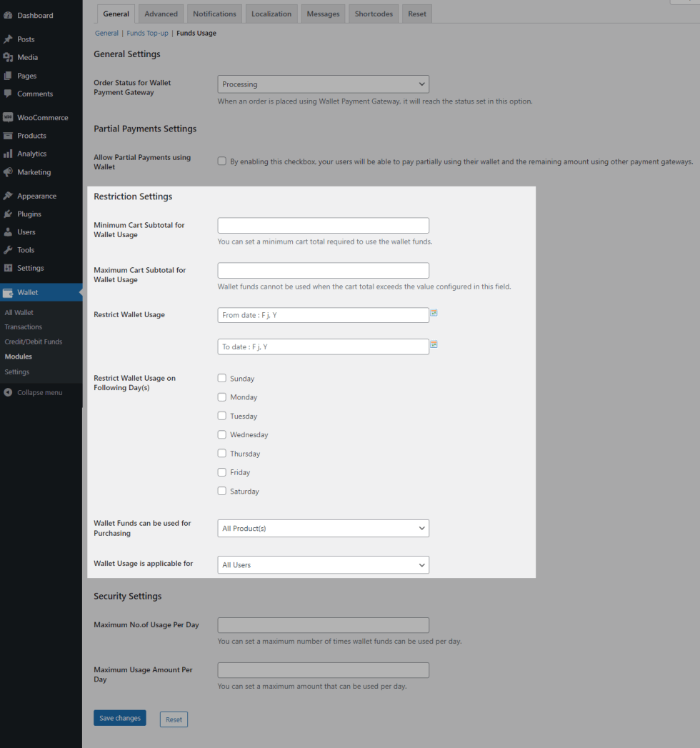Click the Plugins icon in sidebar
This screenshot has width=700, height=748.
(8, 214)
